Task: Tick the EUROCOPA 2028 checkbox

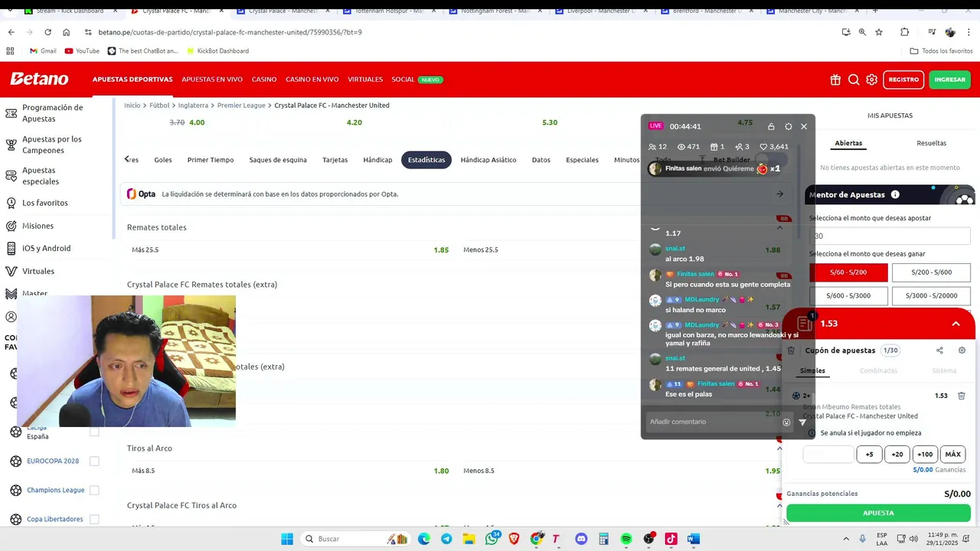Action: pos(94,461)
